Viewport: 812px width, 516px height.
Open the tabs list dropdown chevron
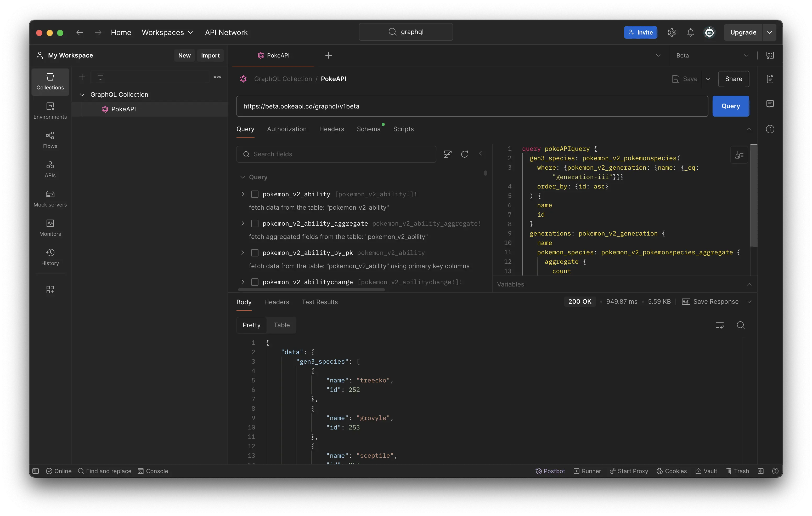tap(658, 55)
